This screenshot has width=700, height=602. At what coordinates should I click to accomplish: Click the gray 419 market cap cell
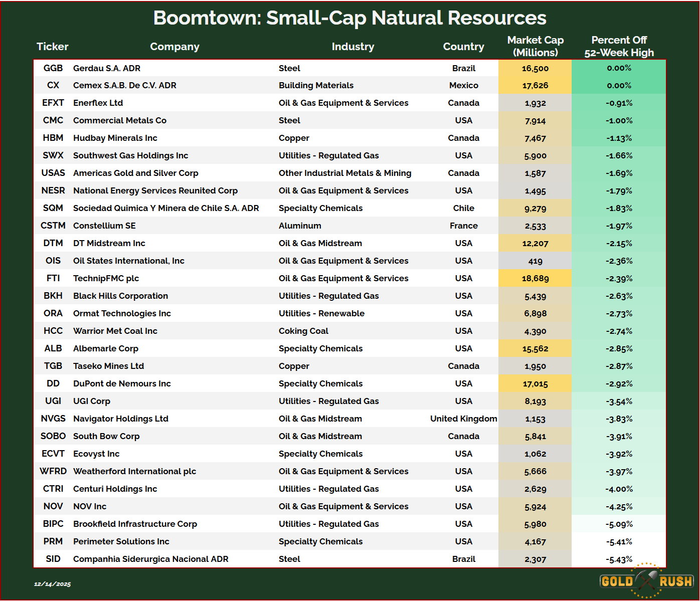click(535, 261)
